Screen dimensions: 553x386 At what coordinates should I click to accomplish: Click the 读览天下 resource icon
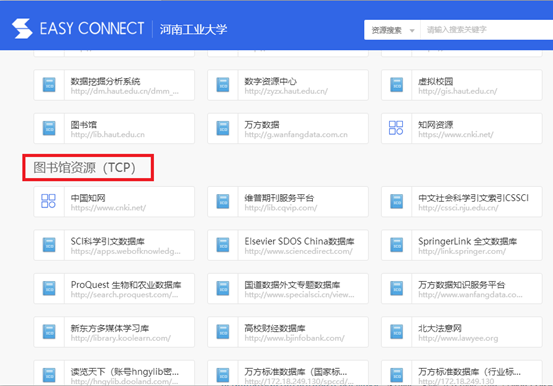click(x=49, y=375)
